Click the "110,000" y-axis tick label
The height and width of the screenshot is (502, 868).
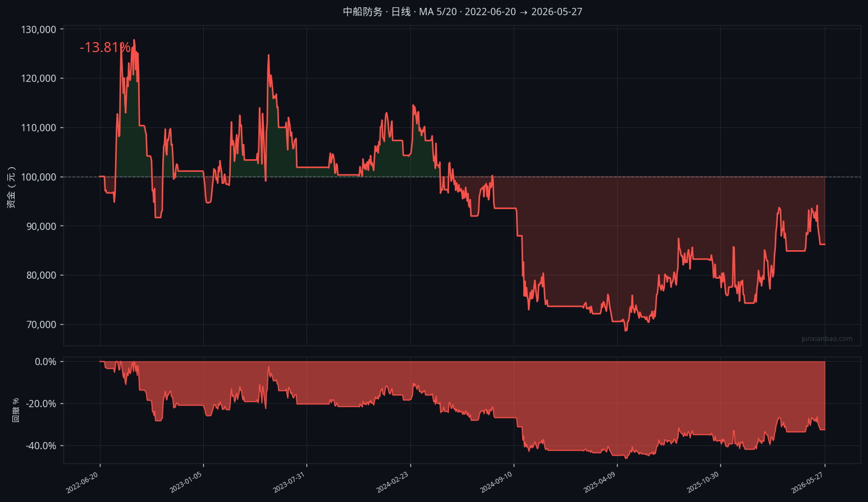click(39, 128)
